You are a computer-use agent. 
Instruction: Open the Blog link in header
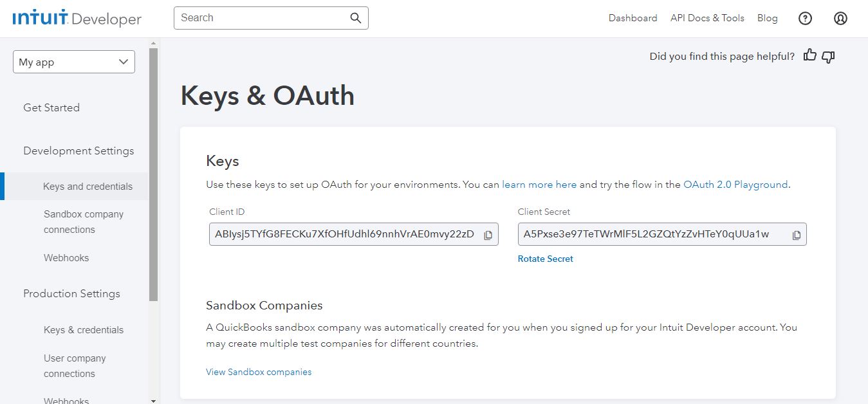click(767, 18)
